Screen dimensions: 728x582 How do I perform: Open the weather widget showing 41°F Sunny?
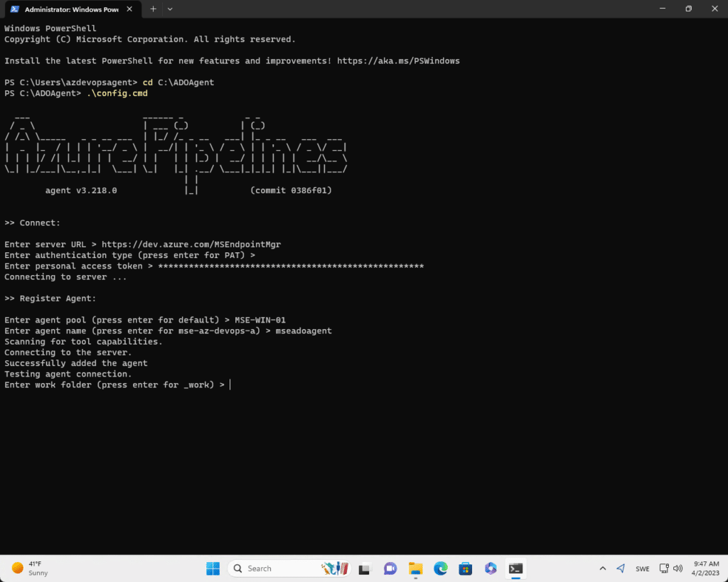tap(30, 568)
